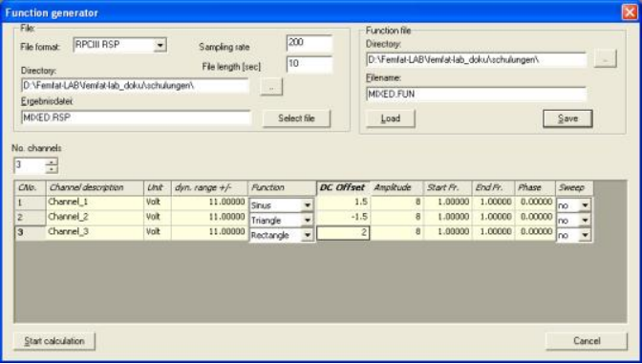Select DC Offset value -1.5 cell
This screenshot has width=642, height=364.
343,217
